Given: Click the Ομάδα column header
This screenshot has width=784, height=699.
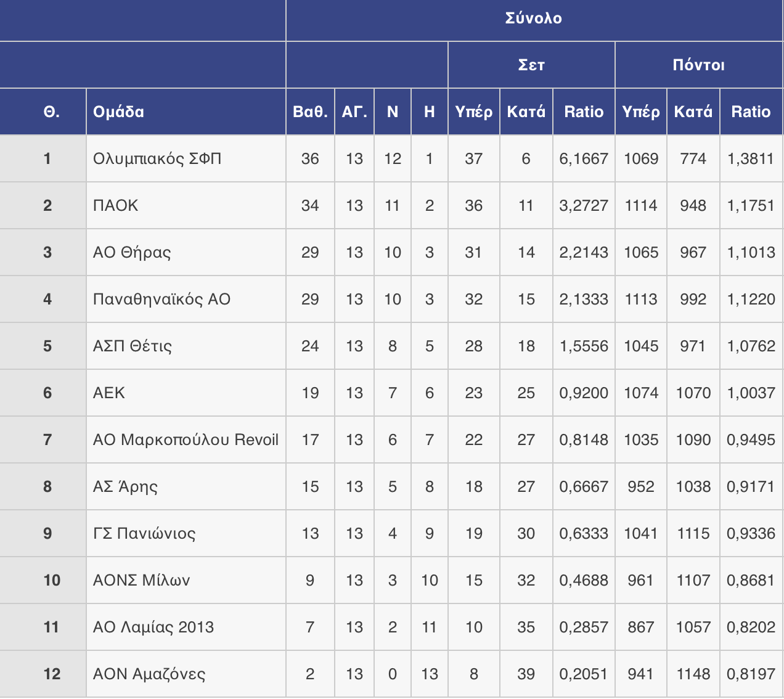Looking at the screenshot, I should click(x=118, y=112).
